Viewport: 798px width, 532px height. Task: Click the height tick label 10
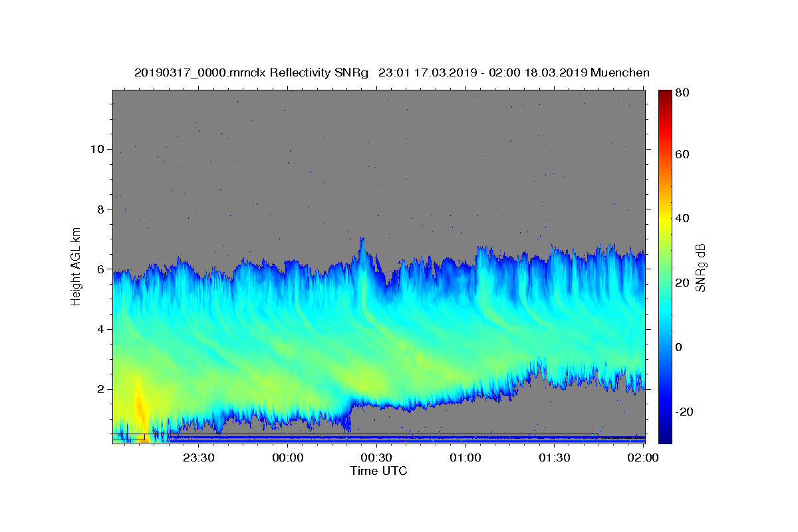[96, 149]
